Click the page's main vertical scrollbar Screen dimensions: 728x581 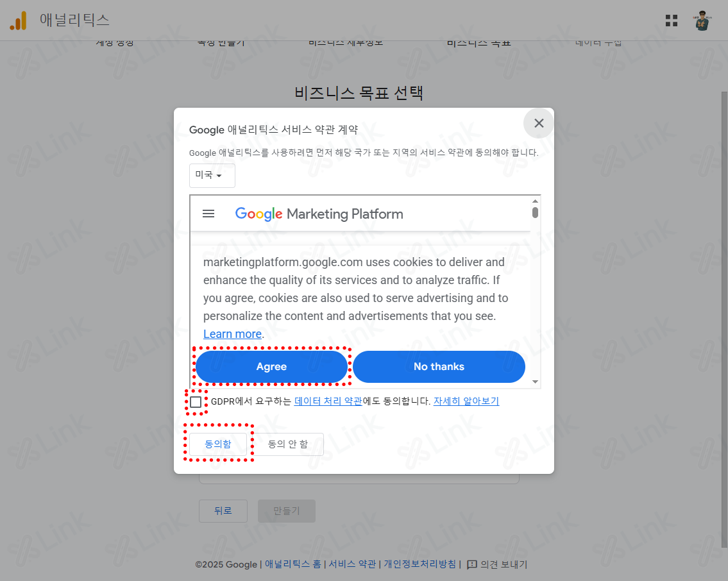coord(724,319)
